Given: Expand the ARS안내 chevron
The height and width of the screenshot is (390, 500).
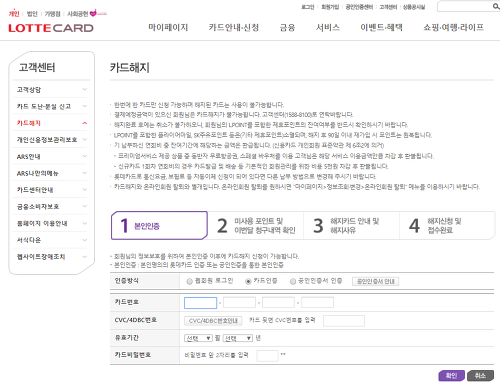Looking at the screenshot, I should 85,156.
